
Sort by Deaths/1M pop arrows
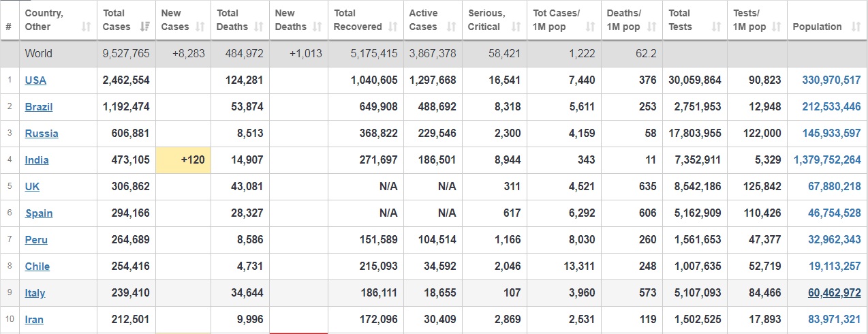point(652,27)
